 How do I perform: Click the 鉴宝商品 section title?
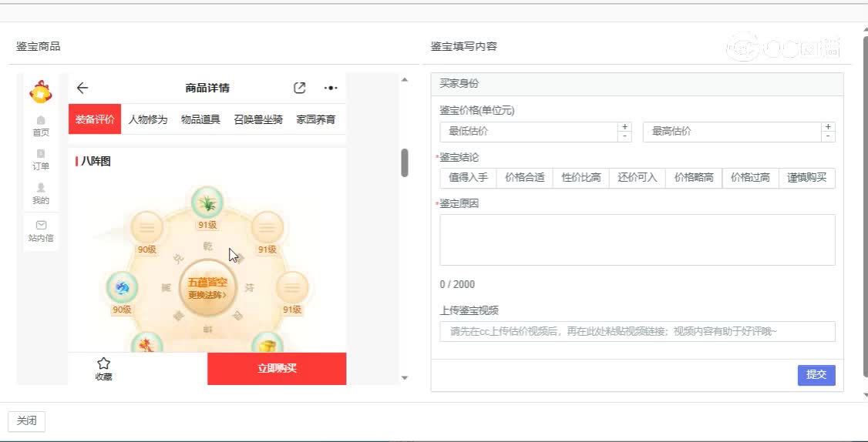coord(39,46)
